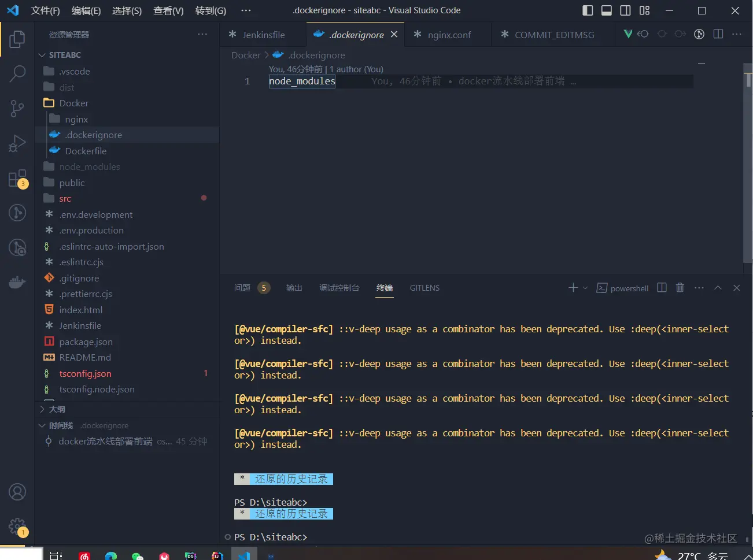Toggle primary sidebar layout icon
This screenshot has width=753, height=560.
click(588, 10)
